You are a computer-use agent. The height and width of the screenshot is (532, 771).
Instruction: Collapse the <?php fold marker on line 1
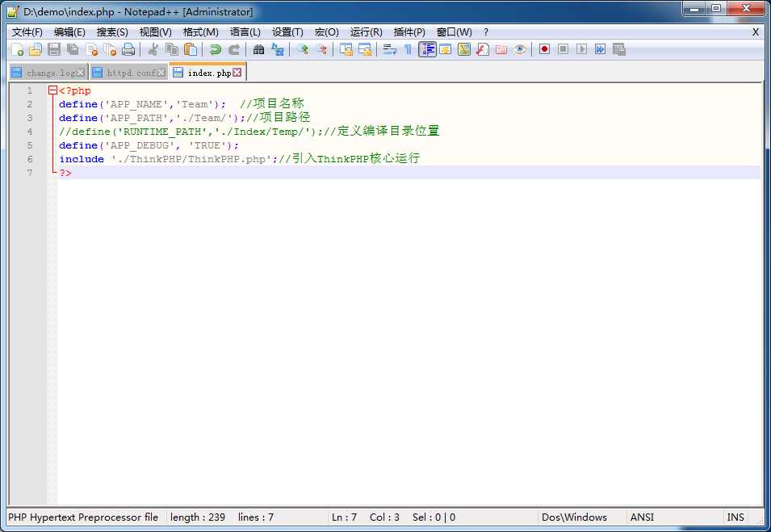coord(52,90)
